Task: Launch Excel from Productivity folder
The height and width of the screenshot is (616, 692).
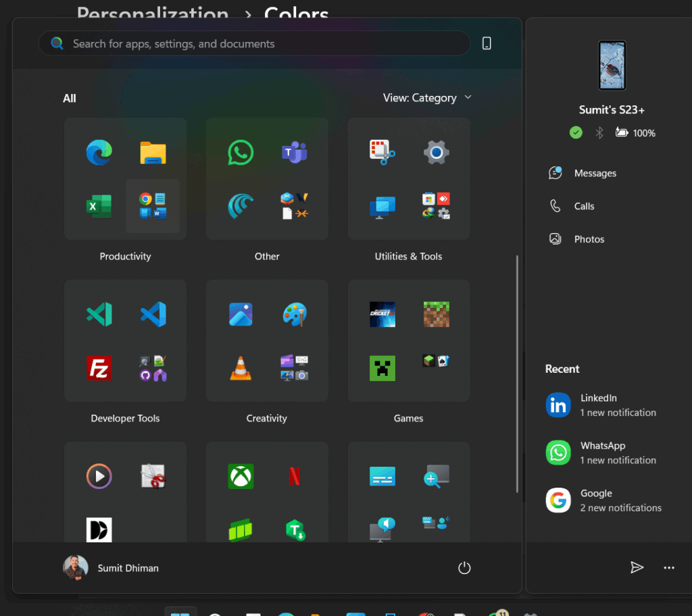Action: [x=99, y=206]
